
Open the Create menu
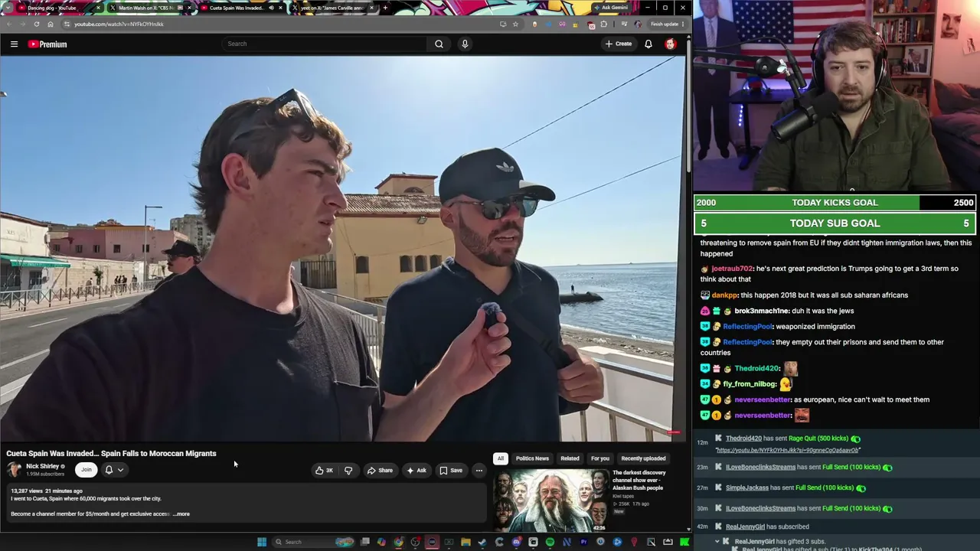619,44
